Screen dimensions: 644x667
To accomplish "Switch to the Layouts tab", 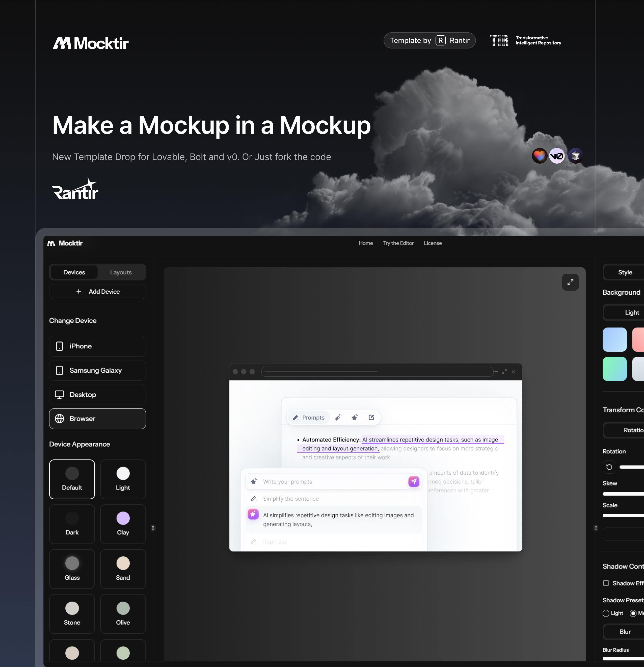I will [121, 272].
